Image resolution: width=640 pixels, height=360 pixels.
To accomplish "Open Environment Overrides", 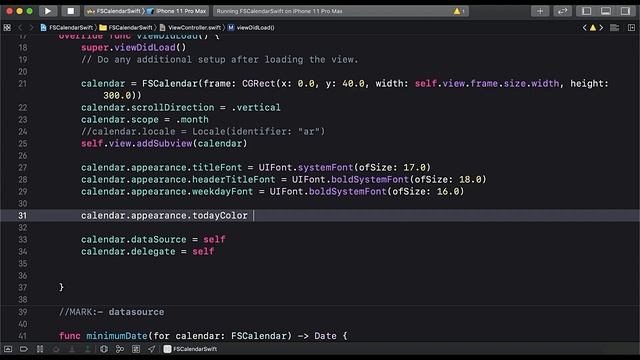I will [x=136, y=349].
